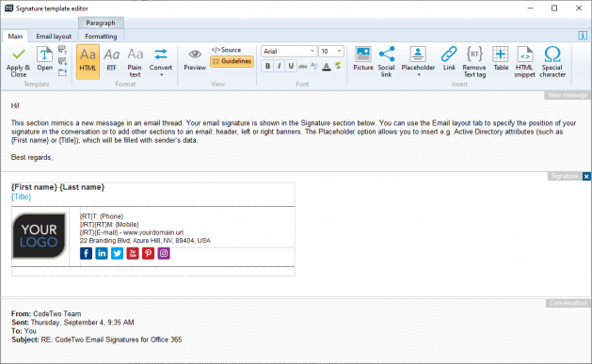Click Apply & Close checkmark

click(18, 62)
